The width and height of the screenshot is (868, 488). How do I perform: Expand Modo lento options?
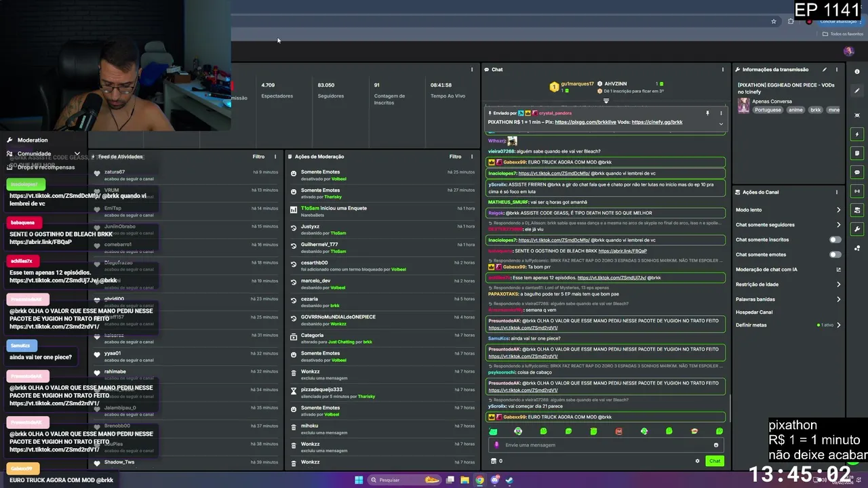(838, 209)
